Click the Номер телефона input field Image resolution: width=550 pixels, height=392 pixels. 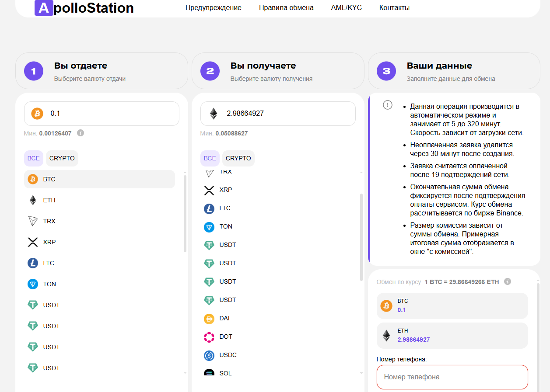pyautogui.click(x=452, y=377)
